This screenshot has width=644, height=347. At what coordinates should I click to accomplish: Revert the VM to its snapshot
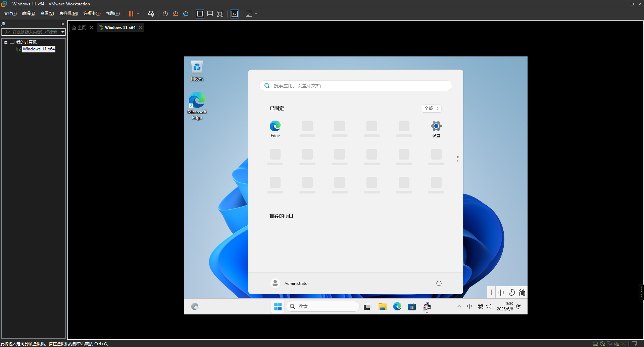point(175,14)
